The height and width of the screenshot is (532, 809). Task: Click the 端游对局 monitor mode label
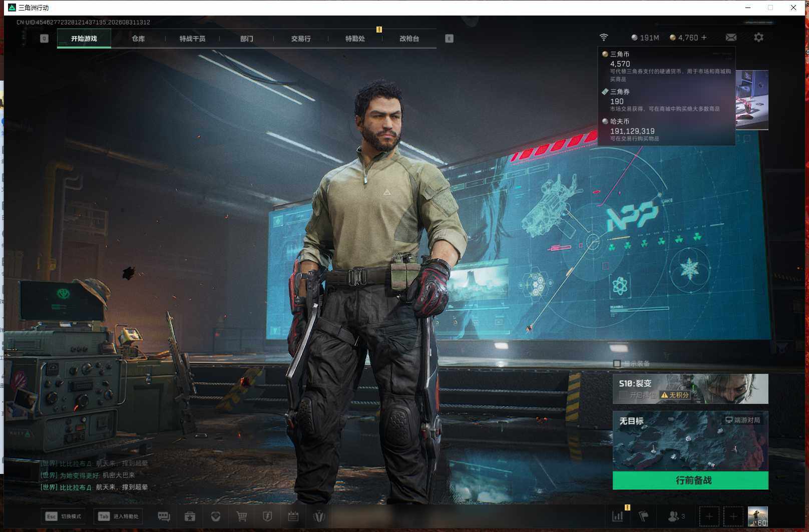pos(743,420)
